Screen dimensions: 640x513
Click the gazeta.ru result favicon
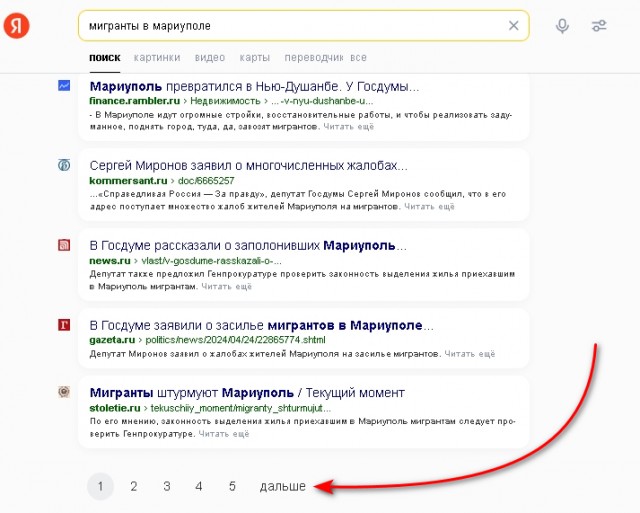(64, 325)
